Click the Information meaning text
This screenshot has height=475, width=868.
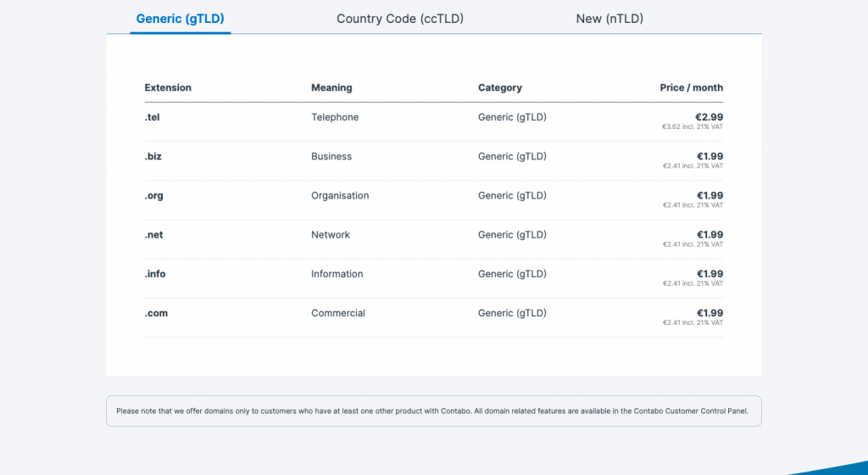click(x=337, y=274)
